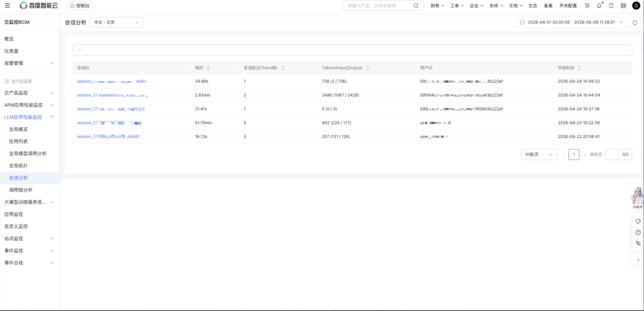Open the hamburger navigation menu
Screen dimensions: 644x311
[7, 6]
